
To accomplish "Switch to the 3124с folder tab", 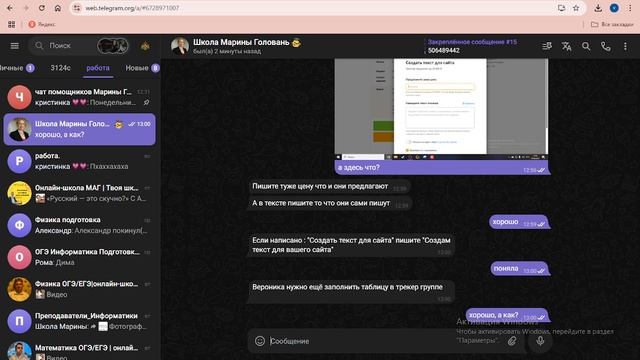I will (60, 68).
